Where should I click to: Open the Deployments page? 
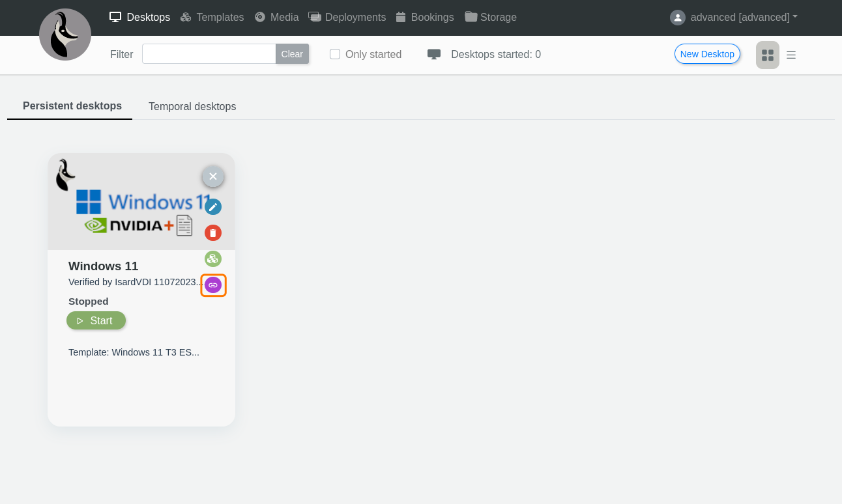point(347,18)
